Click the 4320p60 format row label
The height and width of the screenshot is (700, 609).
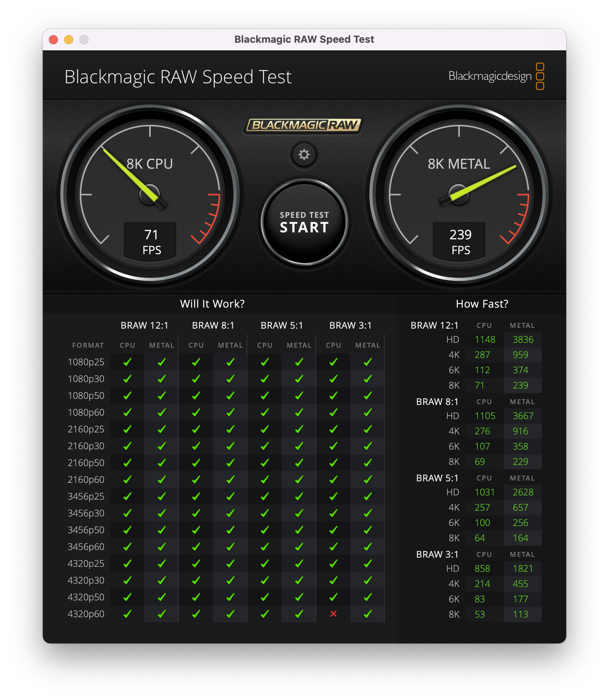[x=86, y=614]
